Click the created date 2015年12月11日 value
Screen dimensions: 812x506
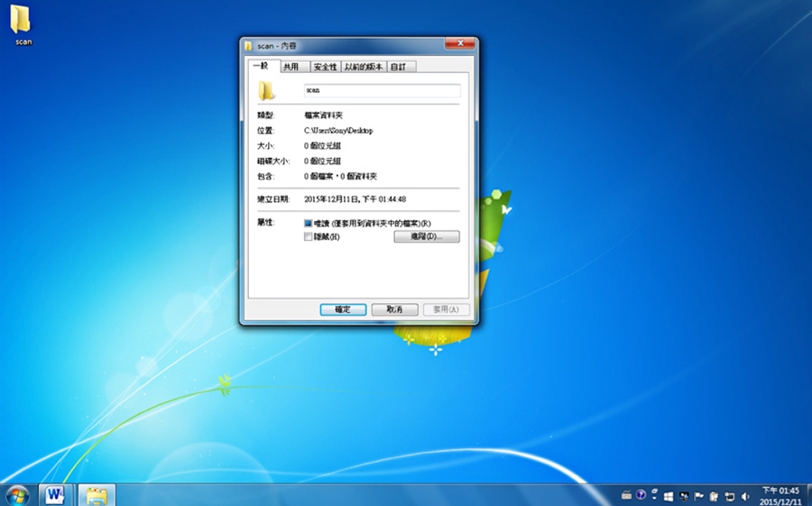355,198
